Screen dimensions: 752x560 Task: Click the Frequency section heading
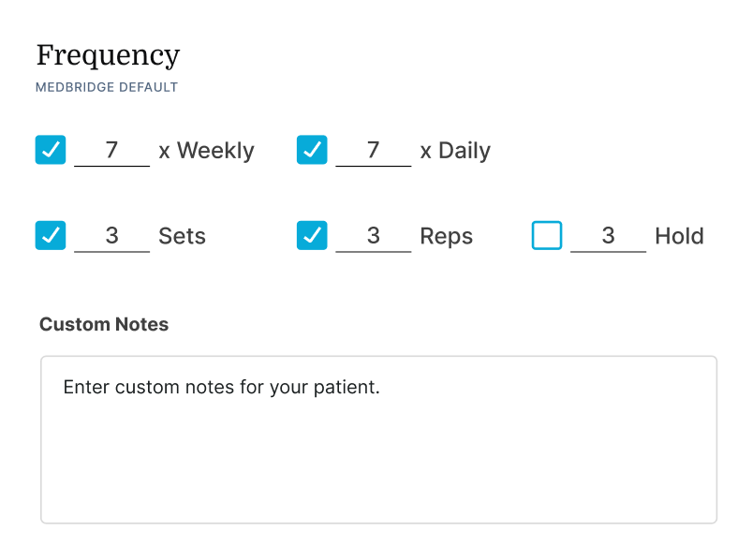tap(108, 55)
